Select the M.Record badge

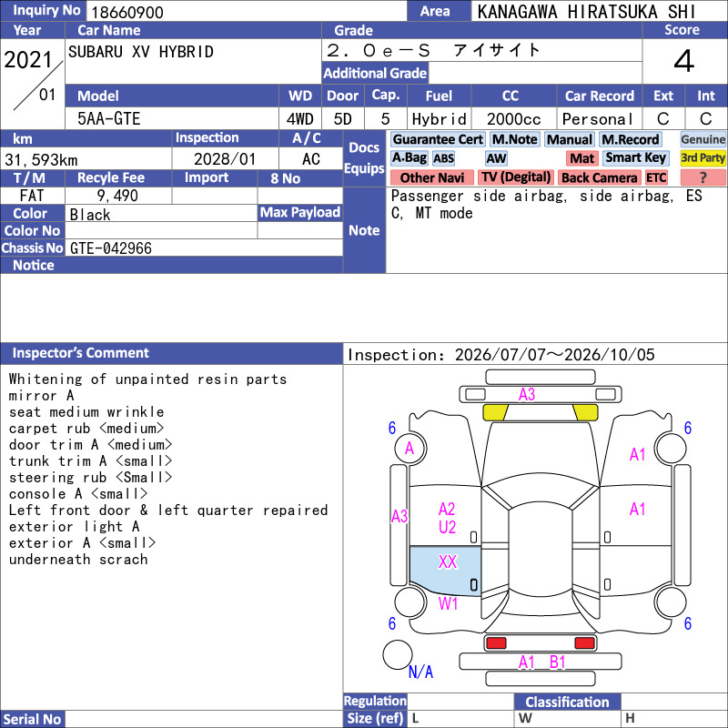pyautogui.click(x=630, y=139)
